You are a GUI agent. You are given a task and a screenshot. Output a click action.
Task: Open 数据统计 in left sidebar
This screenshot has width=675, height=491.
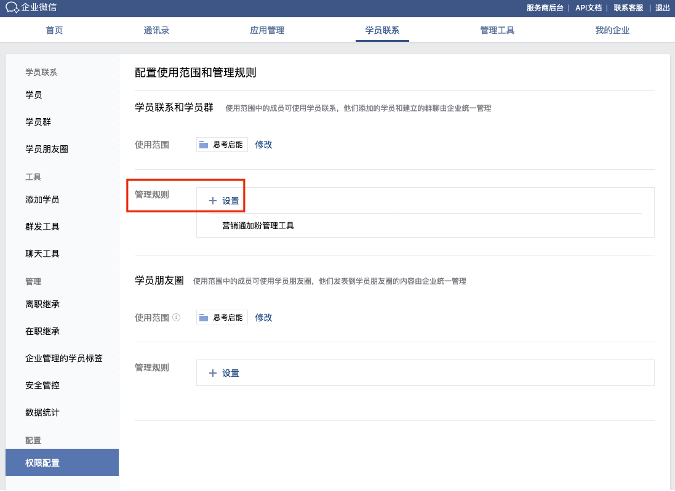(x=42, y=412)
